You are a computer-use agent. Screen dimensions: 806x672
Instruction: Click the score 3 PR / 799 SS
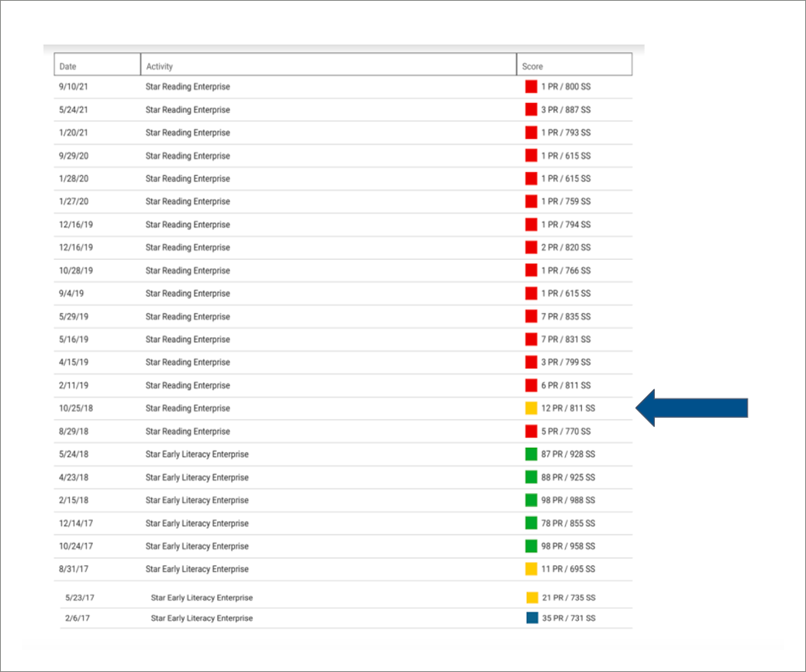(x=566, y=362)
